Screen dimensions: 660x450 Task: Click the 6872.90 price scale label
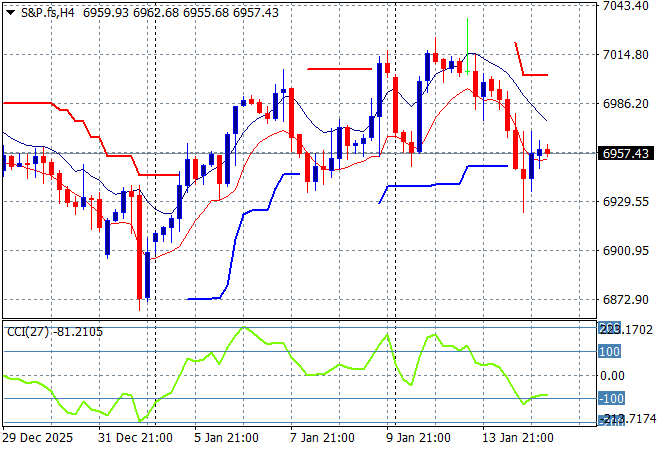(x=625, y=300)
